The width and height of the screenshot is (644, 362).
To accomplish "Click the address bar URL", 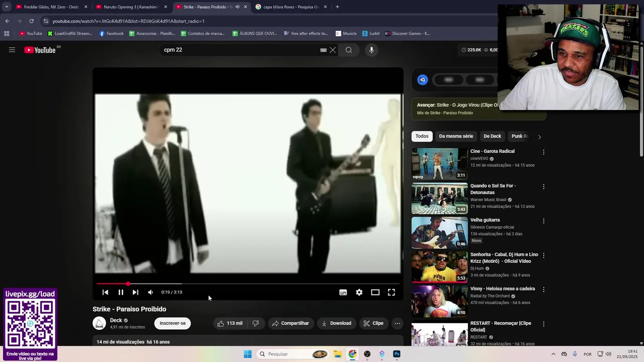I will tap(128, 21).
